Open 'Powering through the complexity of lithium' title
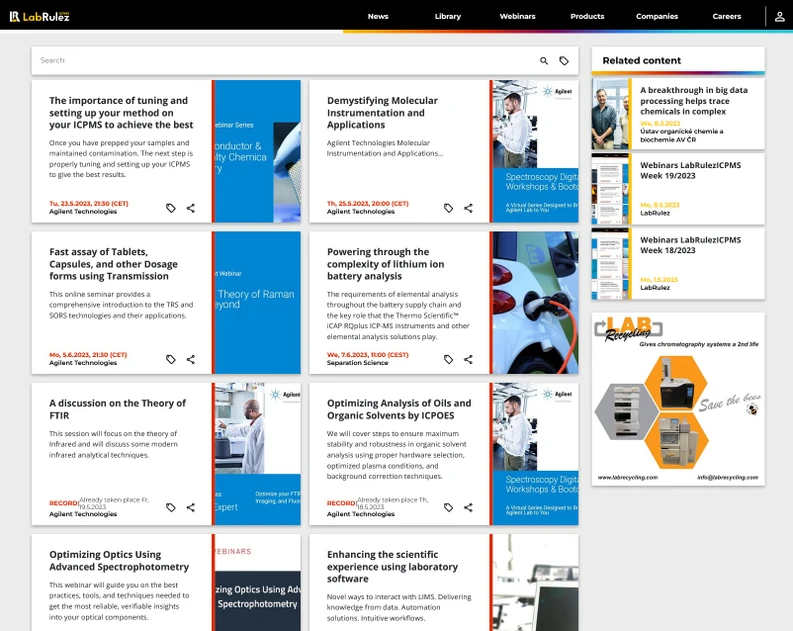This screenshot has height=631, width=793. click(x=385, y=264)
